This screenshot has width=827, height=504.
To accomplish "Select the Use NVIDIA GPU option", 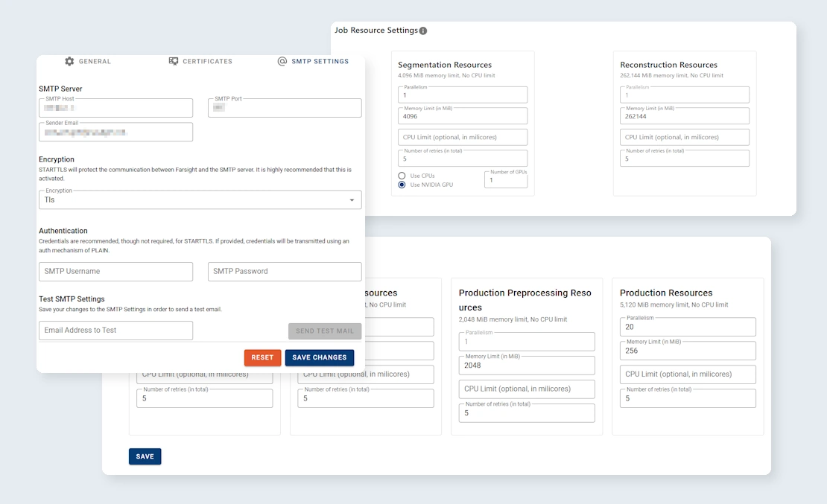I will coord(402,184).
